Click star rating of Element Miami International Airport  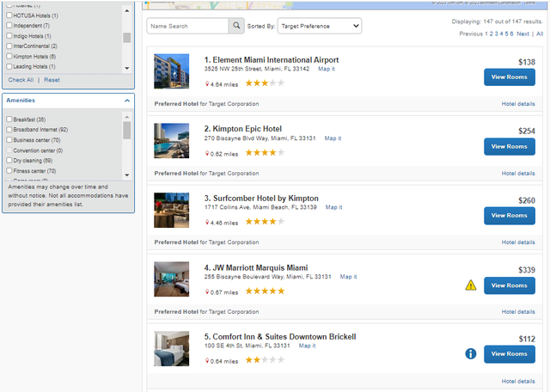click(x=265, y=83)
